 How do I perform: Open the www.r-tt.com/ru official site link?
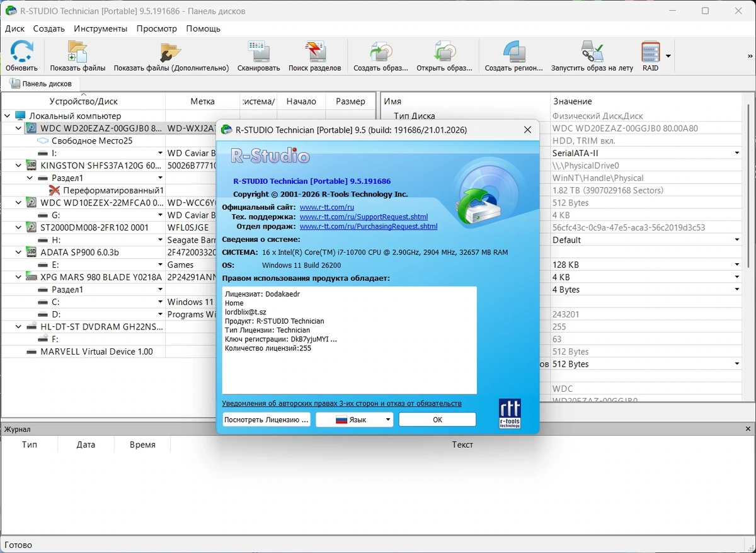327,207
